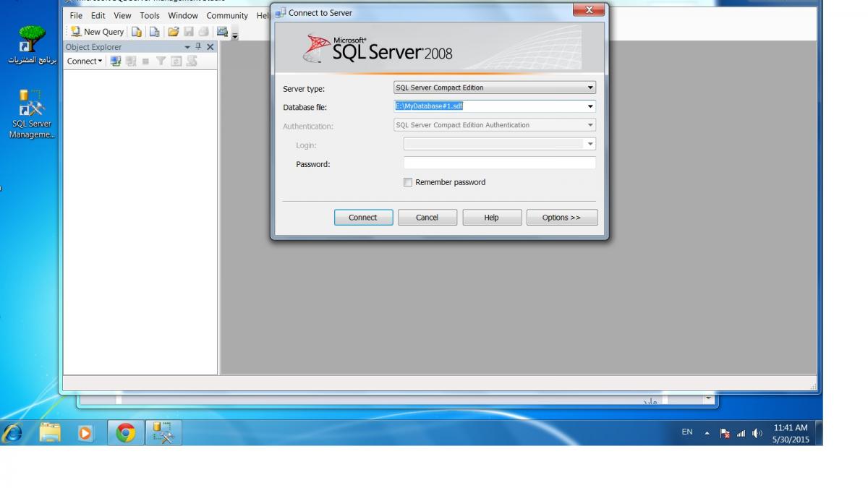Viewport: 868px width, 488px height.
Task: Click the second new-query document icon
Action: [154, 32]
